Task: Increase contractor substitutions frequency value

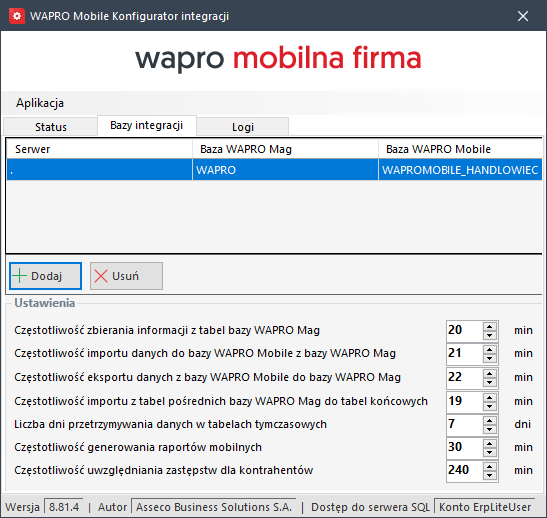Action: [x=490, y=467]
